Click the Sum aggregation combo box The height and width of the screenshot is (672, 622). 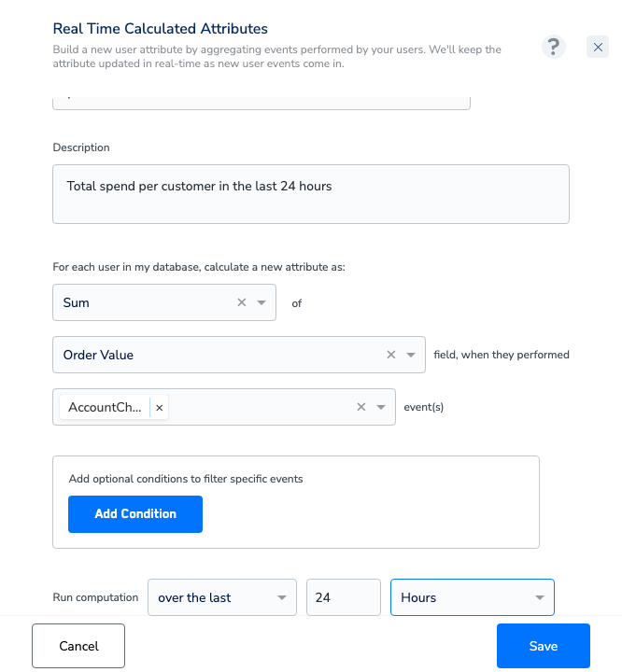pos(164,302)
